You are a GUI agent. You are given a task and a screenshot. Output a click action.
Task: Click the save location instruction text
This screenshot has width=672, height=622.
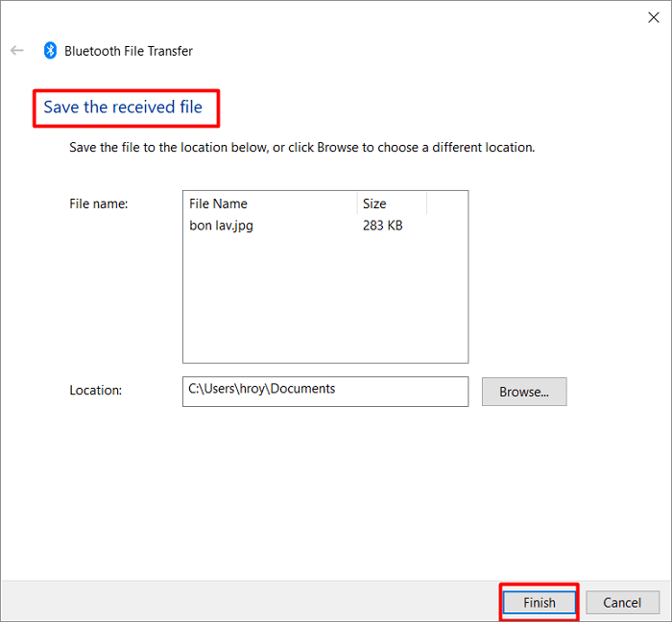click(301, 148)
